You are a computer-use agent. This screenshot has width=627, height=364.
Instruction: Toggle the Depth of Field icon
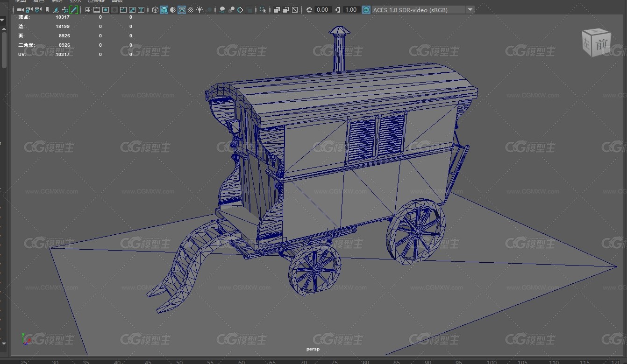point(249,10)
